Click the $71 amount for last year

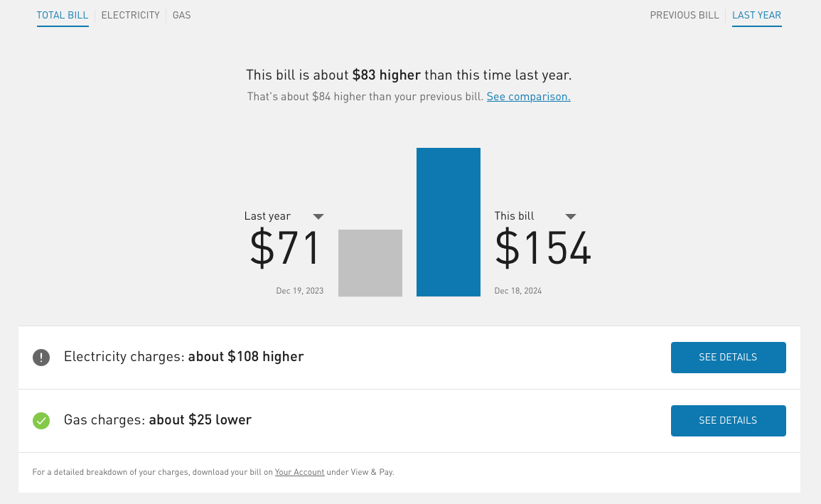pos(284,249)
